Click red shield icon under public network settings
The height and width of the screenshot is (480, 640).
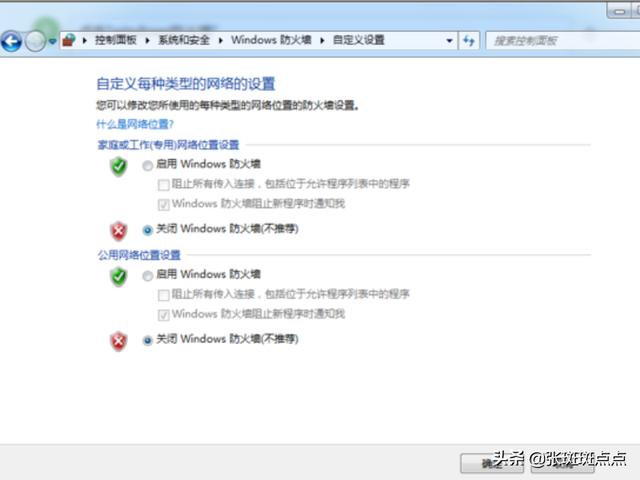coord(119,341)
